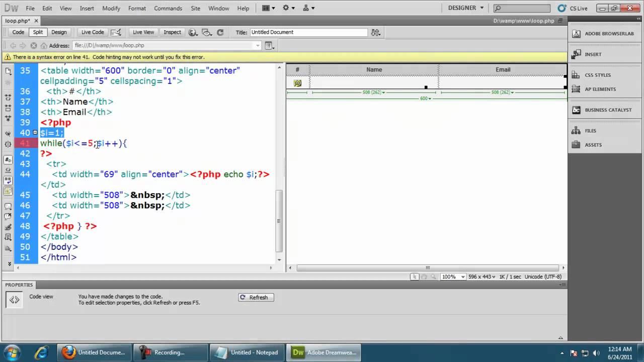644x362 pixels.
Task: Toggle the Line Numbers button
Action: 8,159
